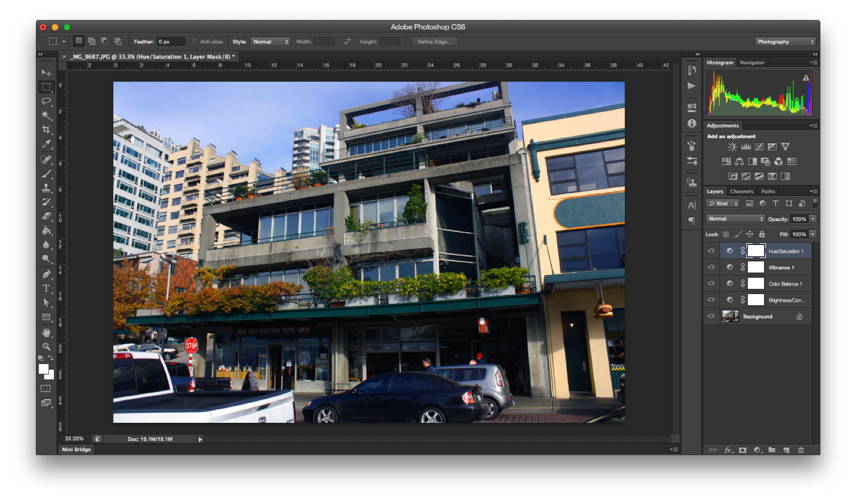Viewport: 856px width, 504px height.
Task: Select the Crop tool
Action: pyautogui.click(x=46, y=129)
